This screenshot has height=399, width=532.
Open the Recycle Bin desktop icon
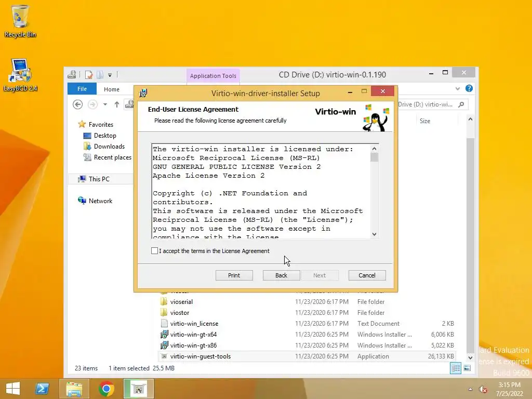(x=20, y=21)
